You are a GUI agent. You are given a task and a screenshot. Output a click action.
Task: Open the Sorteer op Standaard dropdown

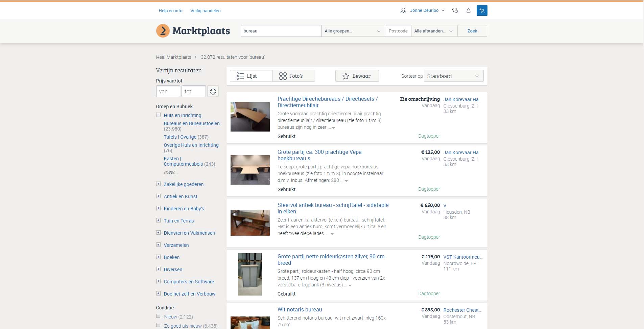453,76
